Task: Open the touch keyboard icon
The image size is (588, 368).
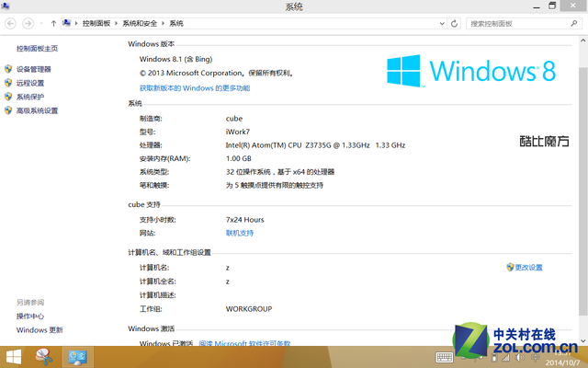Action: tap(445, 358)
